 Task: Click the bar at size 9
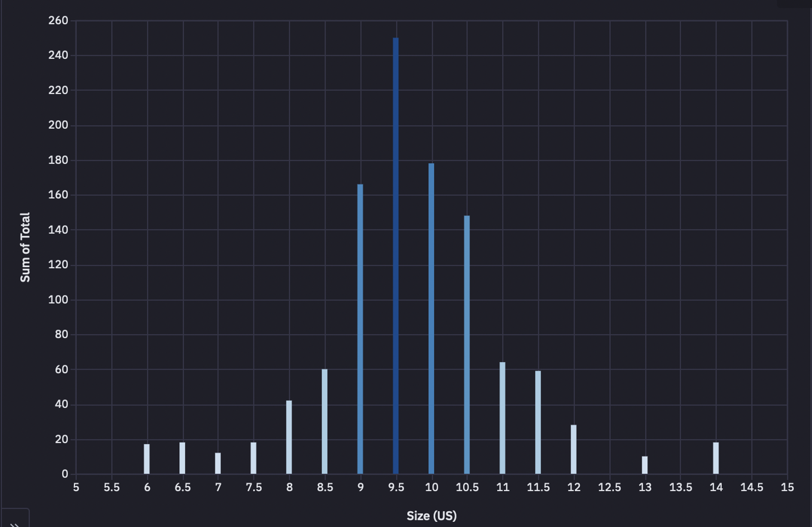(x=360, y=329)
